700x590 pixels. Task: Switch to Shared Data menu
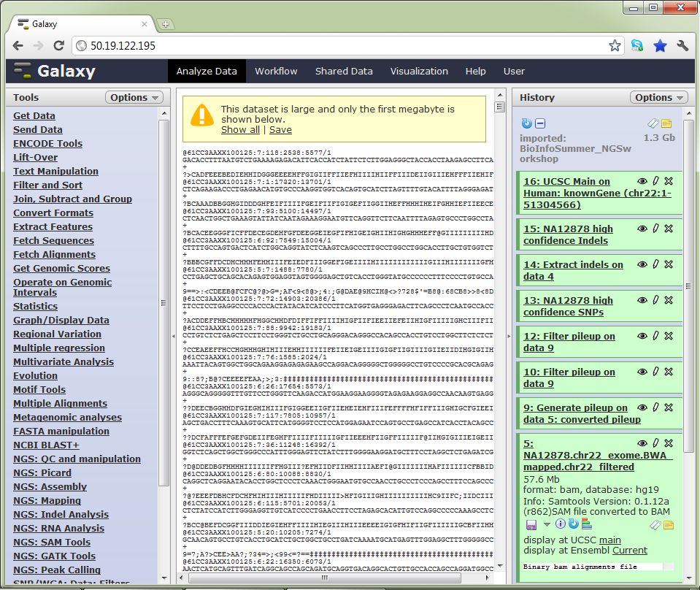(344, 71)
